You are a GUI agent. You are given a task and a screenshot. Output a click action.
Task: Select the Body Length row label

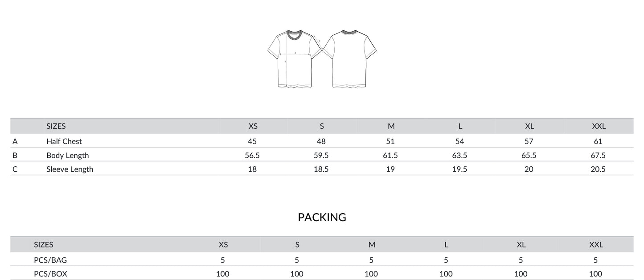point(67,156)
